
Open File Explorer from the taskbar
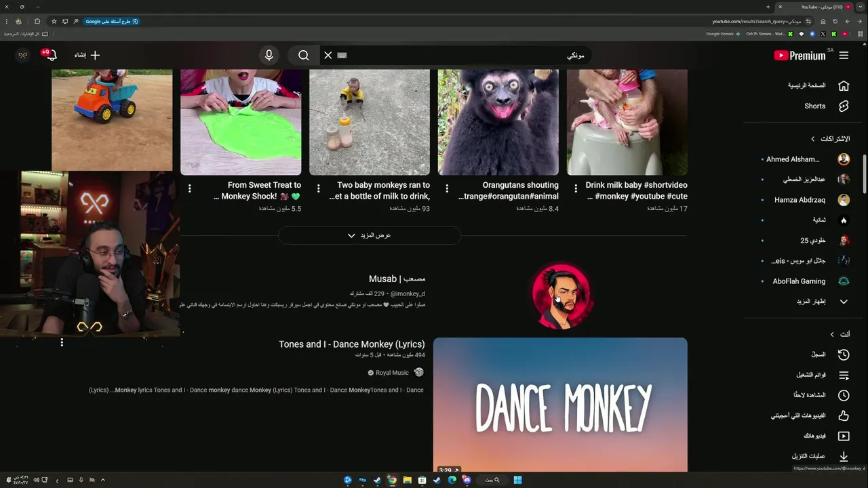(x=407, y=480)
